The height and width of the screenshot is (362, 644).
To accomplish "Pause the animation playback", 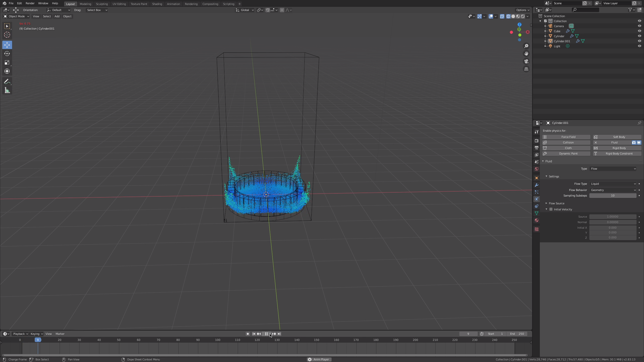I will (266, 334).
